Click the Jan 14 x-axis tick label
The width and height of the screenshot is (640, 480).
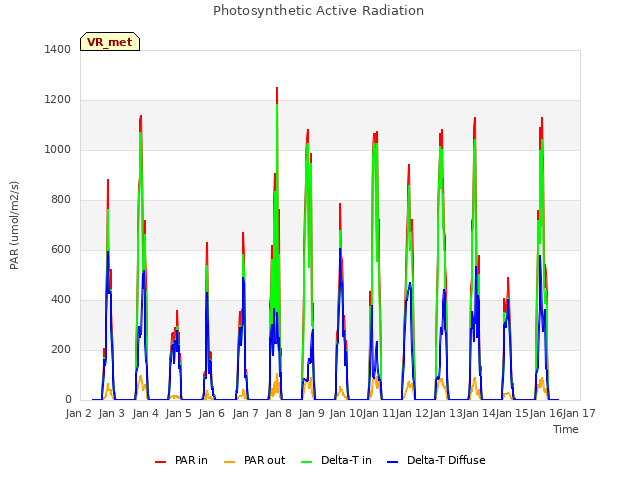click(479, 413)
